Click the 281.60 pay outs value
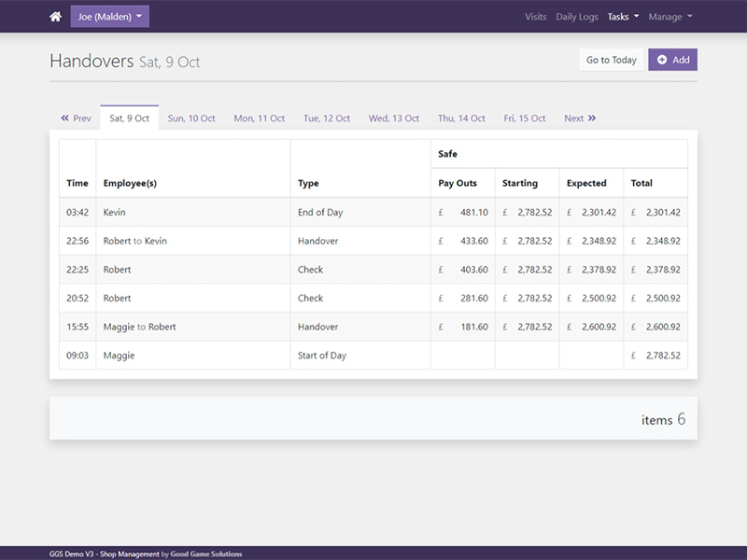The height and width of the screenshot is (560, 747). click(474, 298)
